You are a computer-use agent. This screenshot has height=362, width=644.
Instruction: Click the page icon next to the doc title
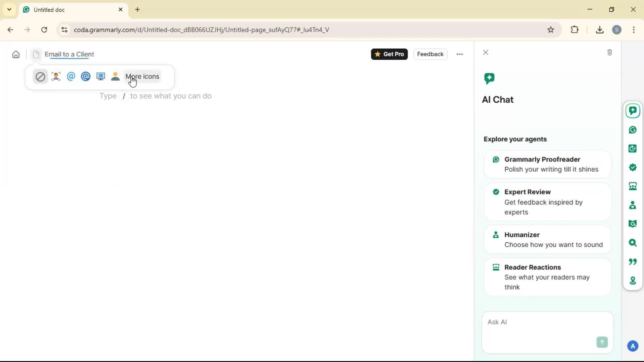36,54
